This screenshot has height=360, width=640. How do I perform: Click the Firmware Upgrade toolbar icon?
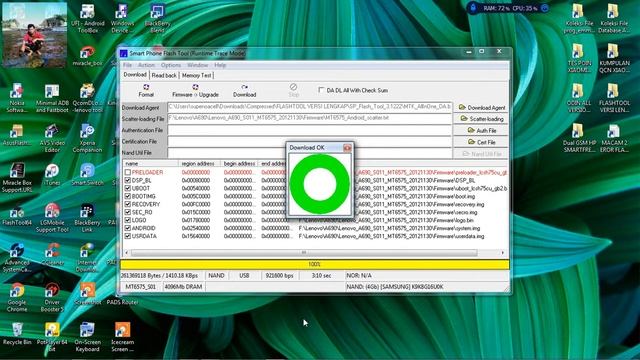(x=195, y=90)
